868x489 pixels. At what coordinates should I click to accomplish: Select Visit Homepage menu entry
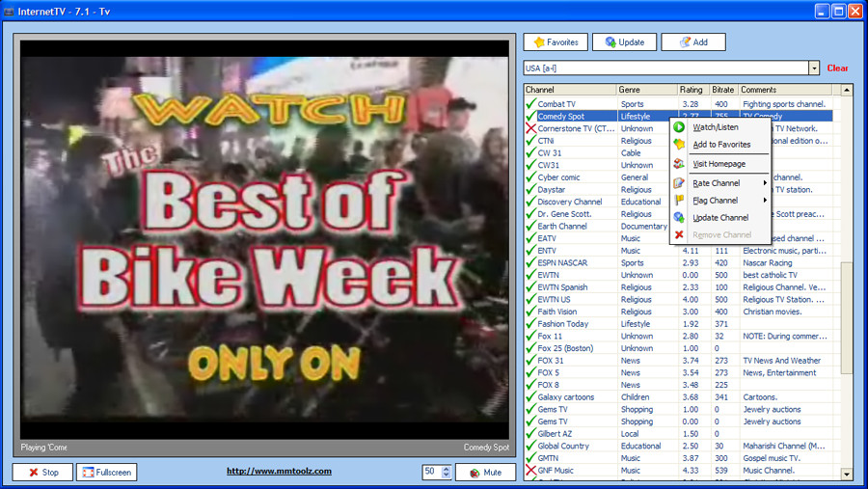pos(719,164)
